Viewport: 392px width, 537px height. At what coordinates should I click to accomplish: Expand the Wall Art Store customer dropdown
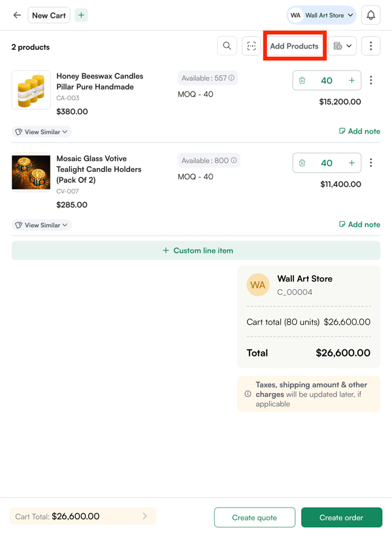click(322, 15)
